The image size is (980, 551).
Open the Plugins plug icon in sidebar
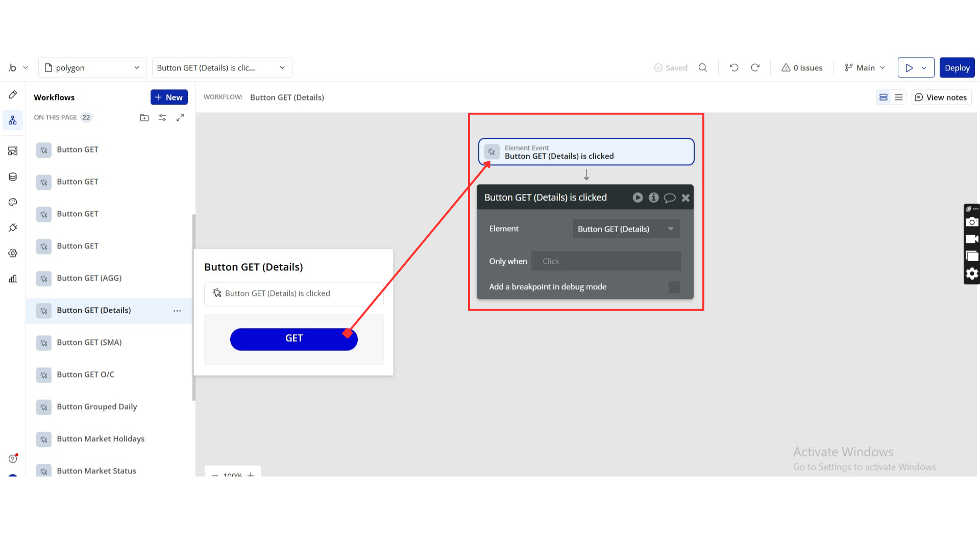13,228
